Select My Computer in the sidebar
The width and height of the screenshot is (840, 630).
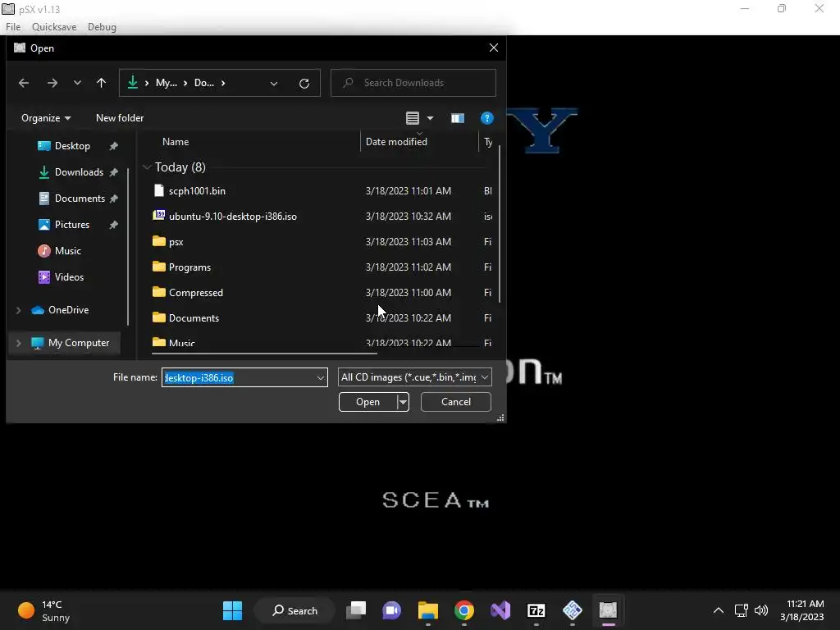coord(78,343)
